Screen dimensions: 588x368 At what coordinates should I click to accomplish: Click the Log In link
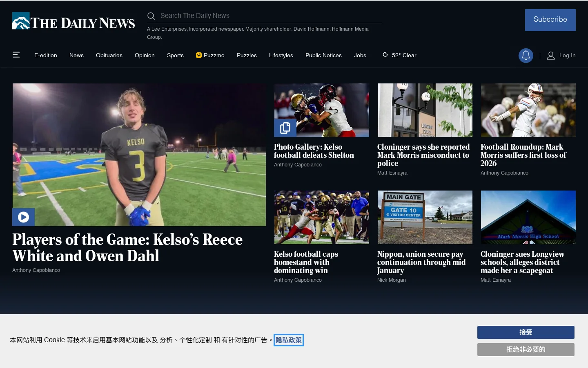[x=567, y=56]
